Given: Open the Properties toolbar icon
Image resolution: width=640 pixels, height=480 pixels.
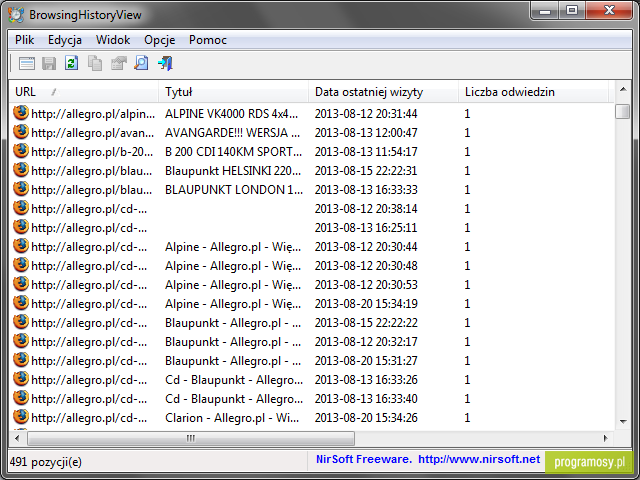Looking at the screenshot, I should click(x=118, y=63).
